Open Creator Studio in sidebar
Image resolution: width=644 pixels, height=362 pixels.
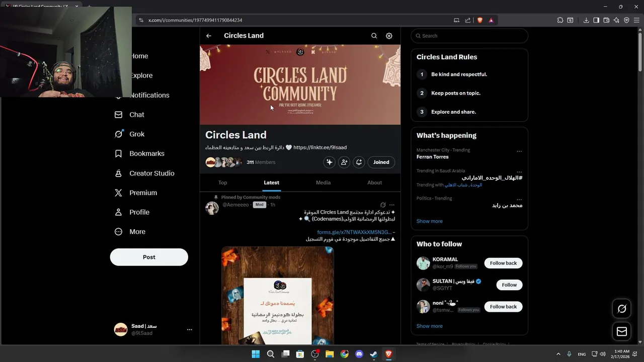pos(144,173)
